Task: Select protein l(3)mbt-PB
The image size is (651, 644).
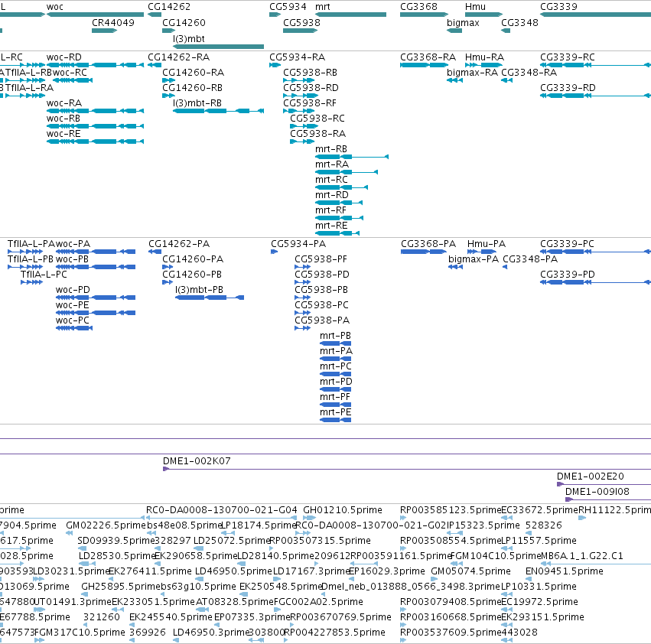Action: 199,290
